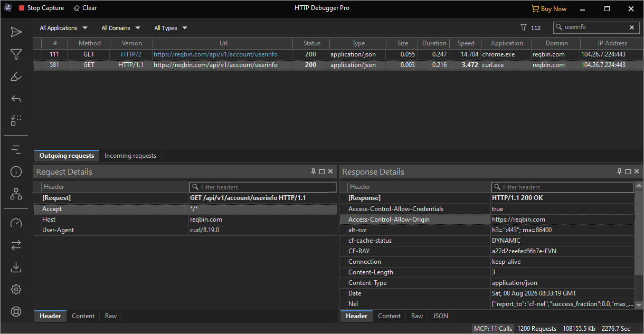
Task: Open the lifebuoy help icon
Action: 16,311
